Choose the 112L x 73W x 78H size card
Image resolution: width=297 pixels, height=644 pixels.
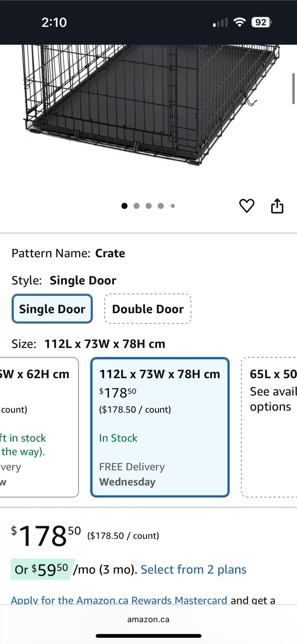pos(160,427)
